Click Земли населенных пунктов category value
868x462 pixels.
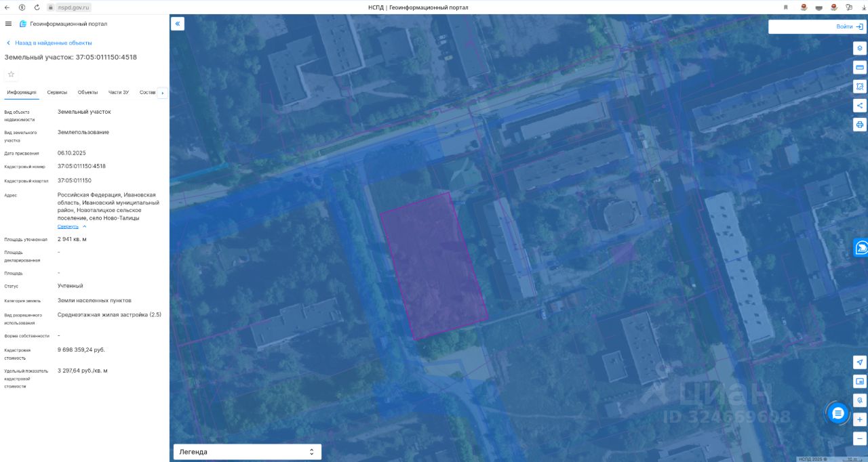click(94, 300)
